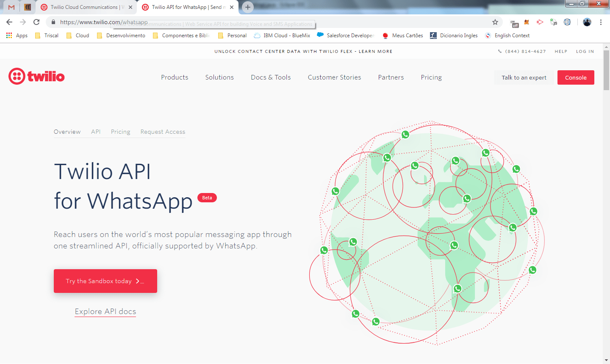Open the Desenvolvimento bookmarks folder
The height and width of the screenshot is (364, 610).
pyautogui.click(x=121, y=36)
